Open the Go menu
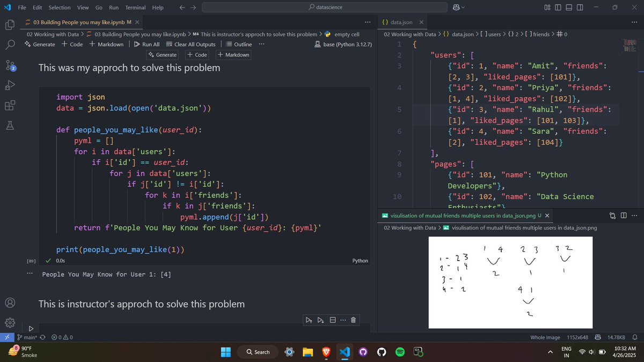Viewport: 644px width, 362px height. point(99,8)
